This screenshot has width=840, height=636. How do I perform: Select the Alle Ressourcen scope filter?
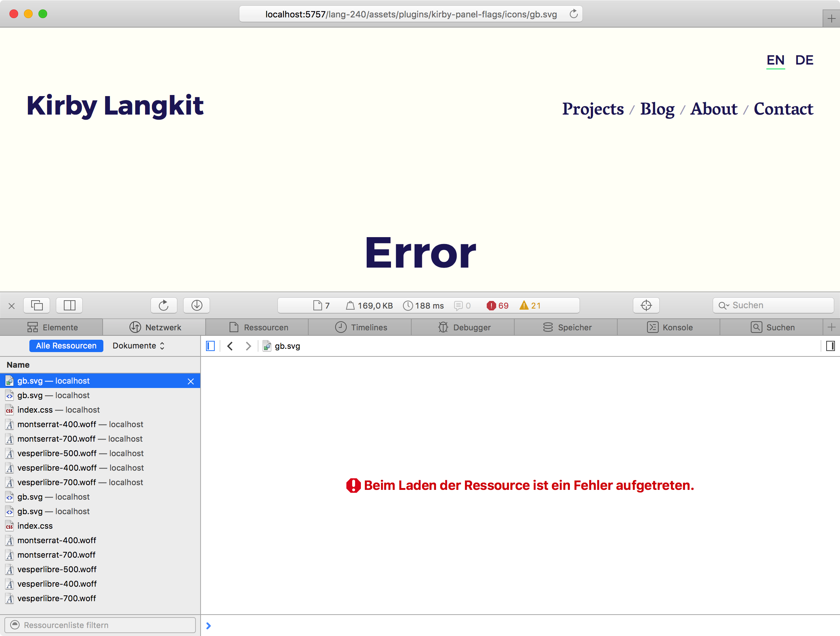click(x=66, y=346)
